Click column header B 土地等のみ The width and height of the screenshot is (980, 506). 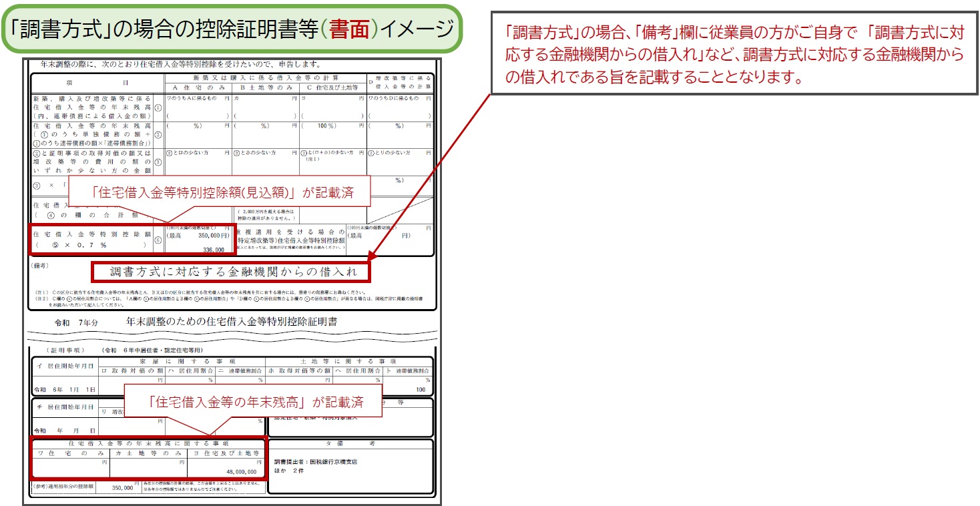[265, 87]
